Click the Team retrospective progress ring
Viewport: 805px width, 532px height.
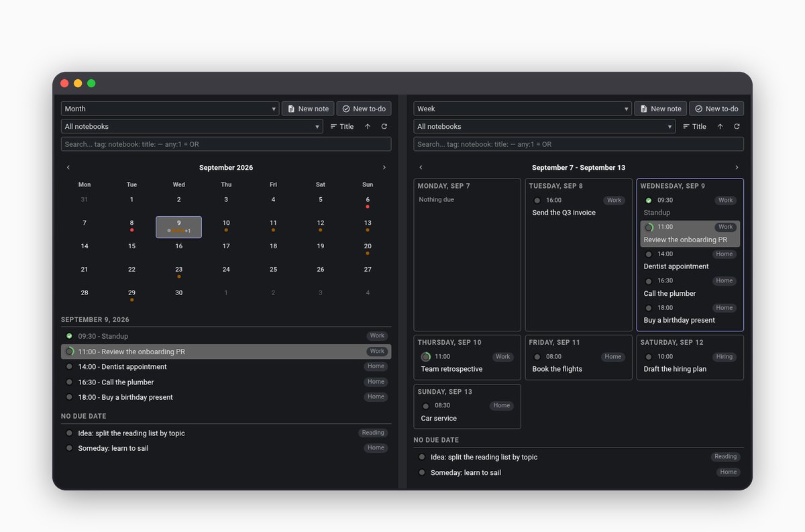tap(425, 357)
